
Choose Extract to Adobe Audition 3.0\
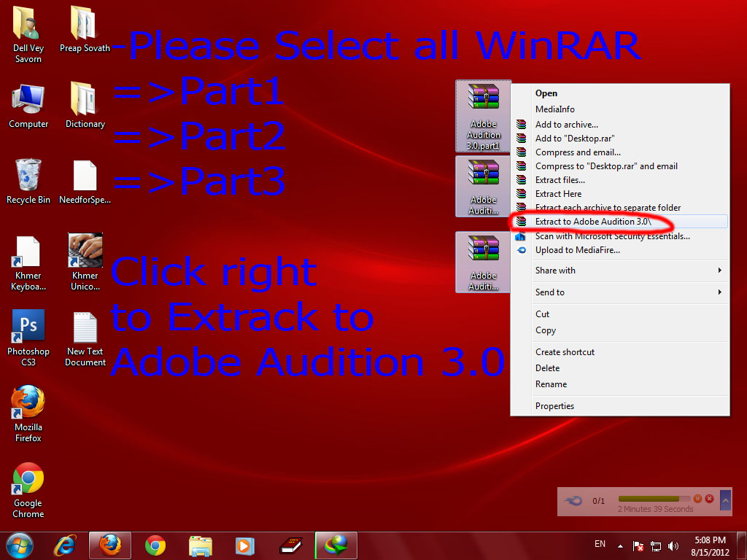click(620, 222)
